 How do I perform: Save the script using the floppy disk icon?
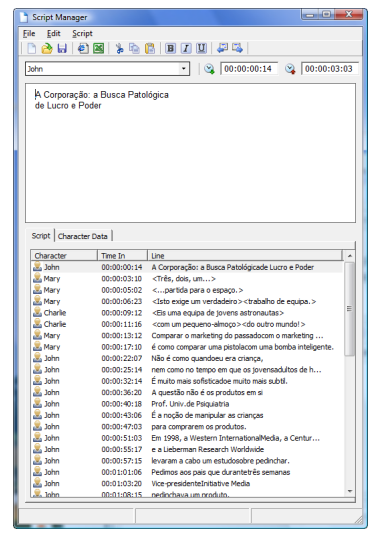(x=62, y=48)
